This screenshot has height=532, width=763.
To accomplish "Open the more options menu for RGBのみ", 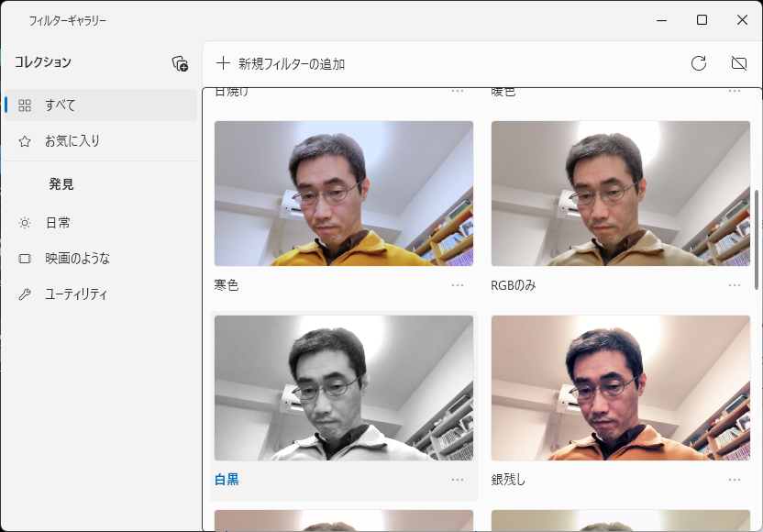I will click(x=735, y=286).
